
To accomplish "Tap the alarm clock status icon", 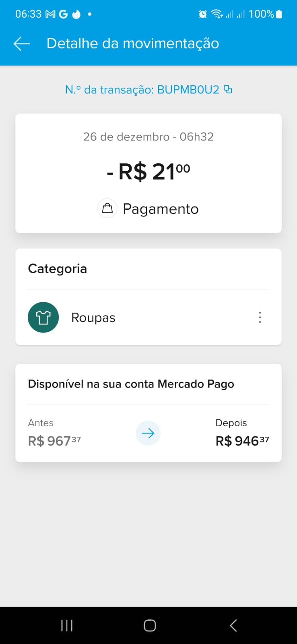I will [x=203, y=14].
